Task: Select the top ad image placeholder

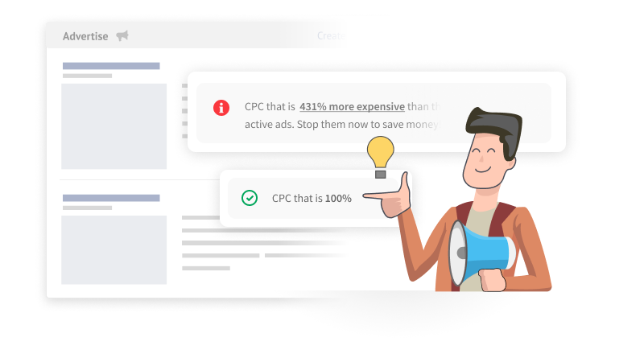Action: pos(114,126)
